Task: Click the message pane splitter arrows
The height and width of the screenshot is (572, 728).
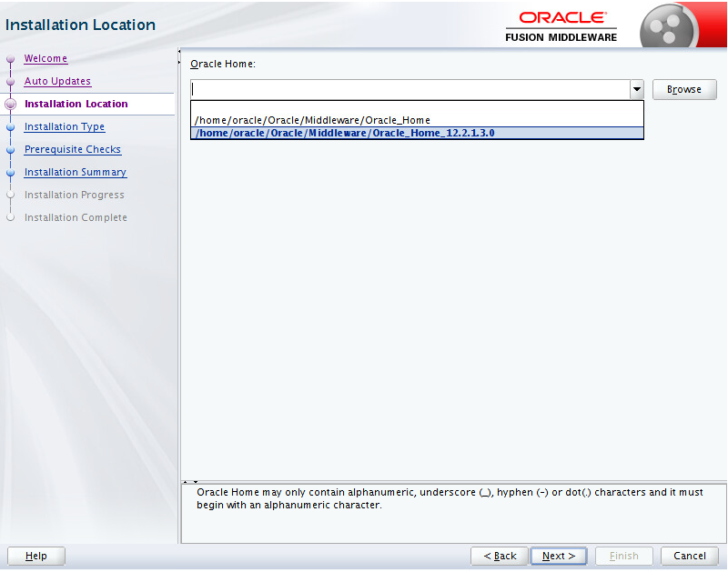Action: 190,482
